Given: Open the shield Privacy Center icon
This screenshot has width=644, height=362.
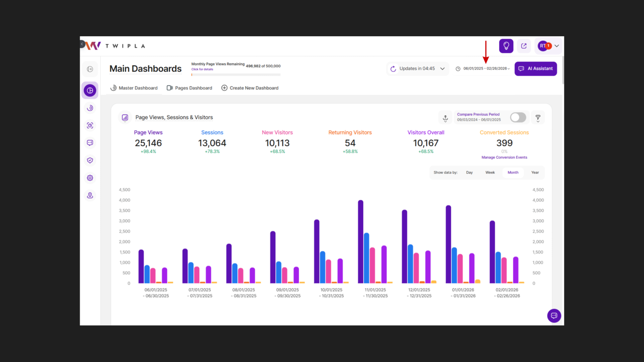Looking at the screenshot, I should point(90,160).
